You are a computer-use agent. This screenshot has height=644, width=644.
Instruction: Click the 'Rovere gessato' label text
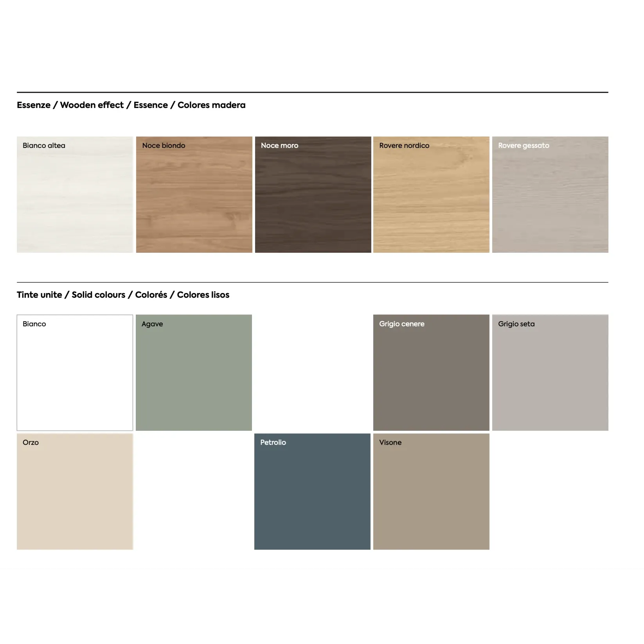[x=523, y=146]
